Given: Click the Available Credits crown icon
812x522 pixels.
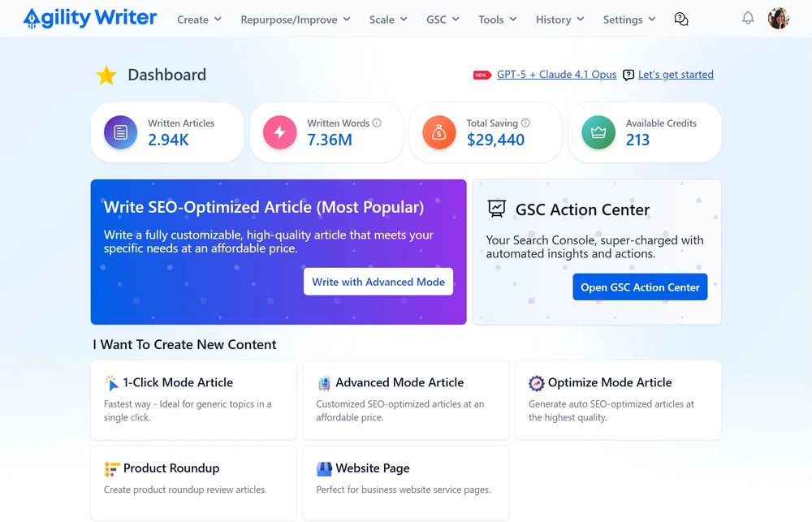Looking at the screenshot, I should [x=598, y=132].
